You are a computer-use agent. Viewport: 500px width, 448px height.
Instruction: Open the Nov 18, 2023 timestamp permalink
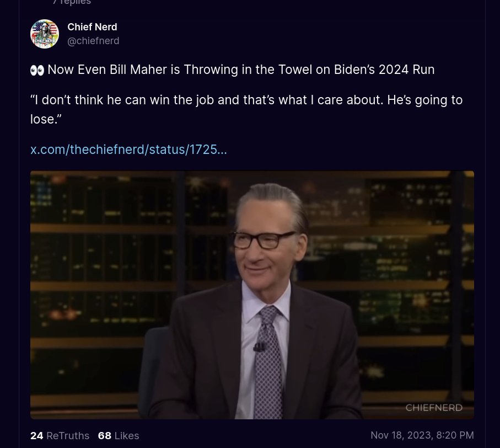[x=422, y=435]
